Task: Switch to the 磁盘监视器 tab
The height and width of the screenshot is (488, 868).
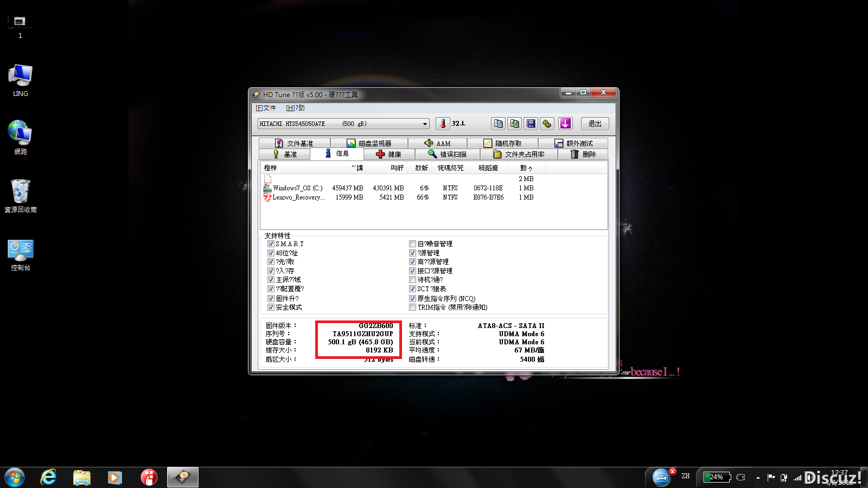Action: tap(369, 143)
